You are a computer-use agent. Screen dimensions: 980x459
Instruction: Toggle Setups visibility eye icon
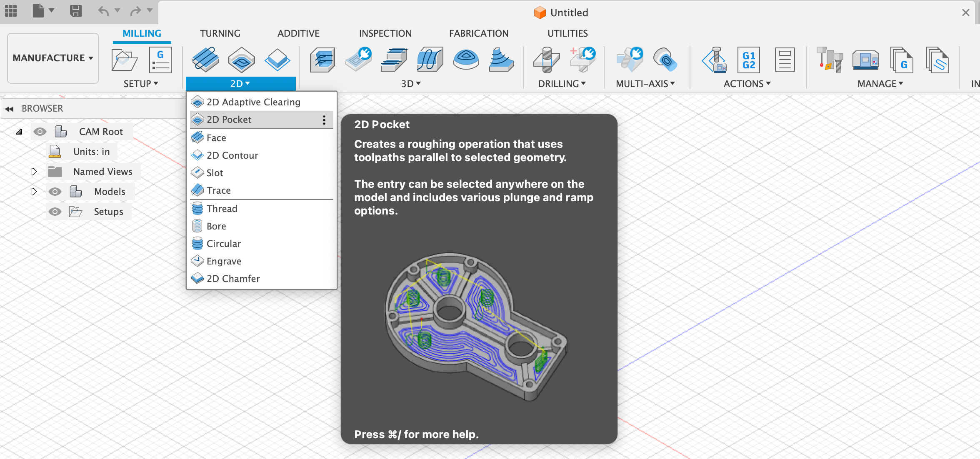click(55, 212)
